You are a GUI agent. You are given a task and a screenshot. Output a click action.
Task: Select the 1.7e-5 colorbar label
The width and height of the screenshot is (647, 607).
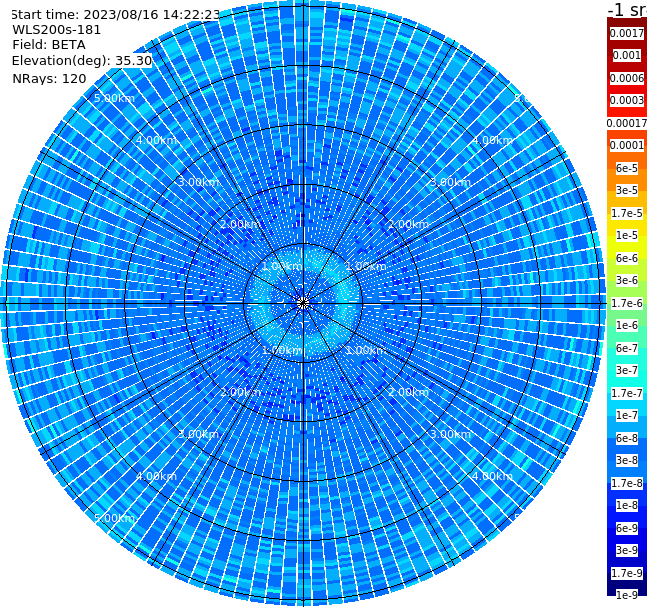click(627, 213)
